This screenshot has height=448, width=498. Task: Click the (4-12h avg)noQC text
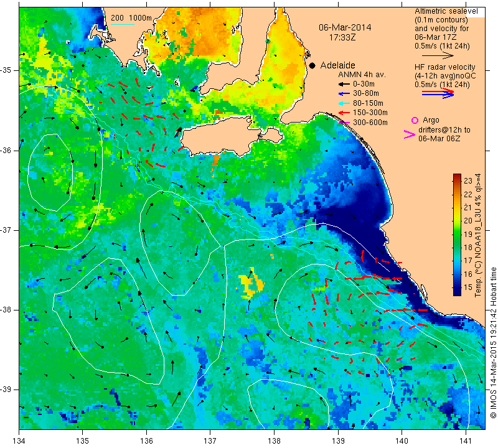[x=445, y=76]
